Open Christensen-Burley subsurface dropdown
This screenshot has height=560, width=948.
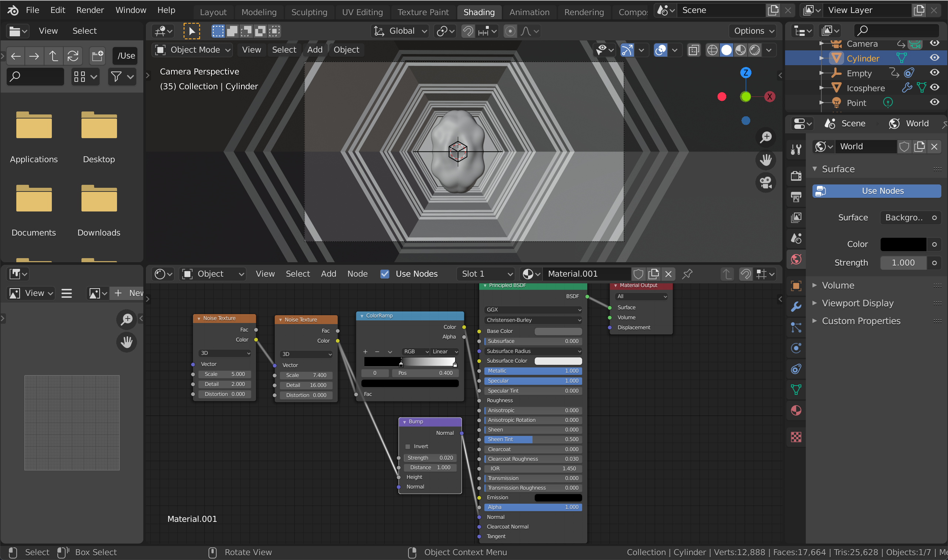click(x=533, y=320)
